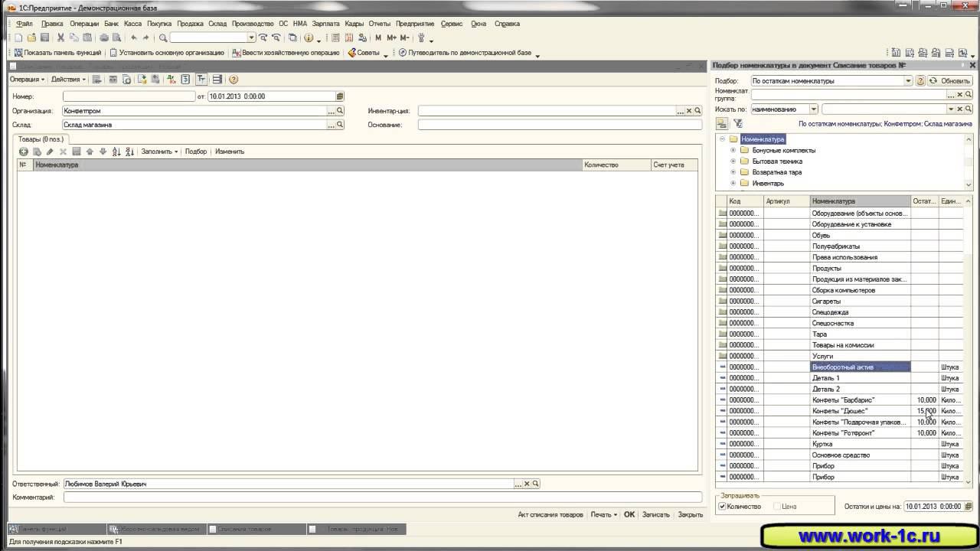Click the yellow question mark help icon in document toolbar
This screenshot has width=980, height=551.
(x=234, y=79)
